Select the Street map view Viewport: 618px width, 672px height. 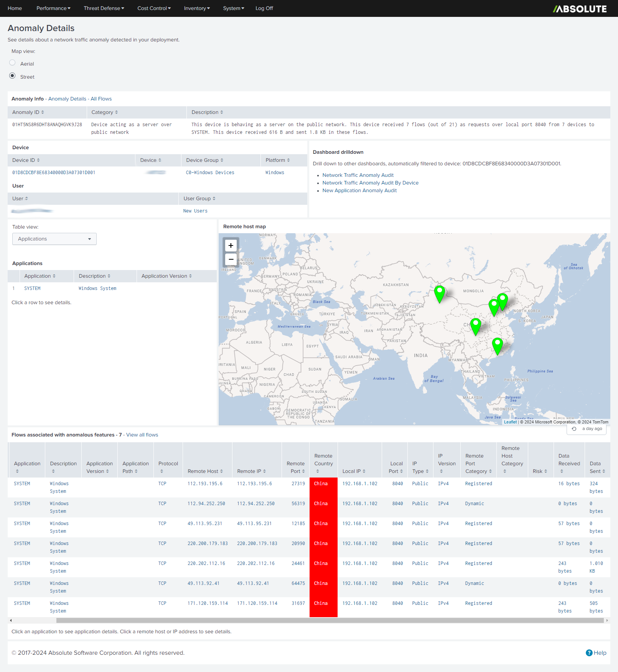12,76
